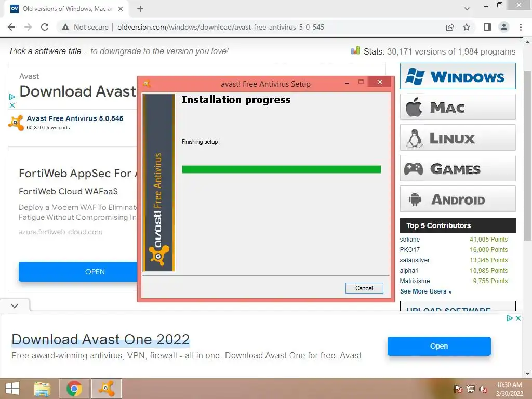
Task: Click scrollbar up arrow
Action: [x=527, y=42]
